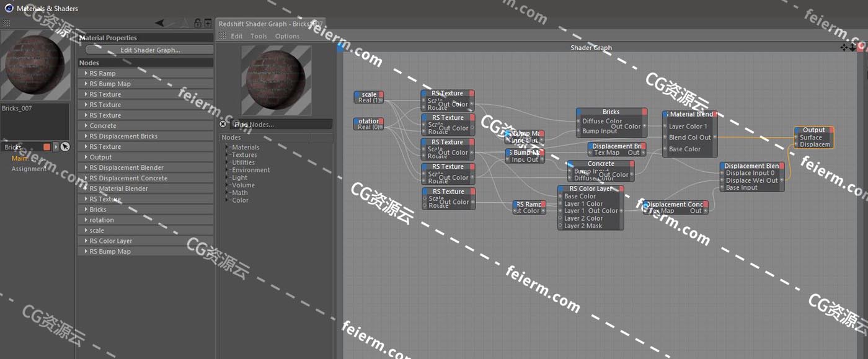Click the shader graph zoom arrow icon

tap(852, 47)
